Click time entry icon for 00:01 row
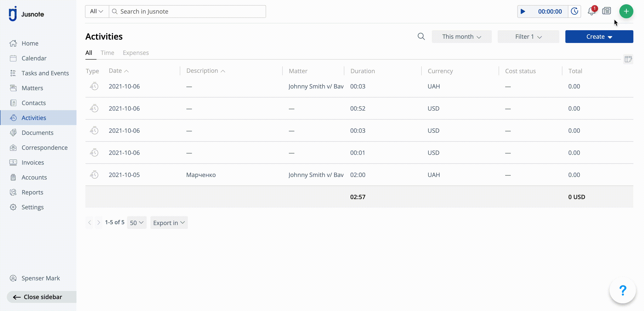The height and width of the screenshot is (311, 644). pyautogui.click(x=94, y=153)
